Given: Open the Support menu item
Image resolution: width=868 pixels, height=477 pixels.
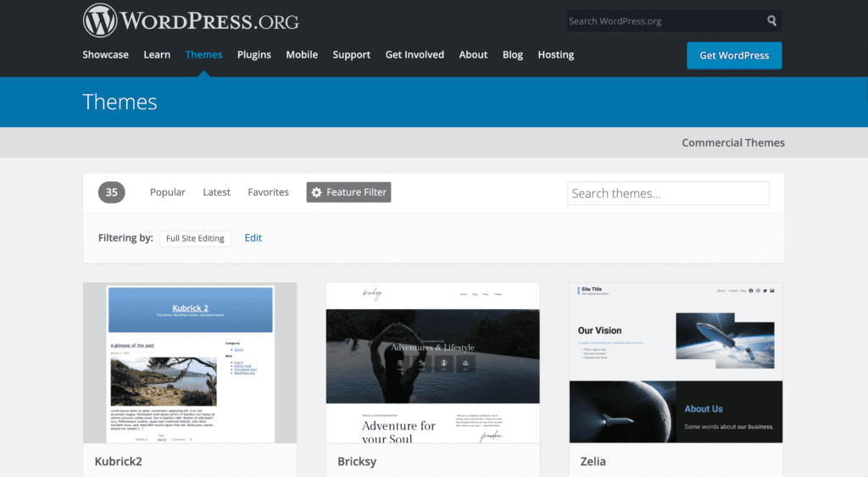Looking at the screenshot, I should point(352,55).
